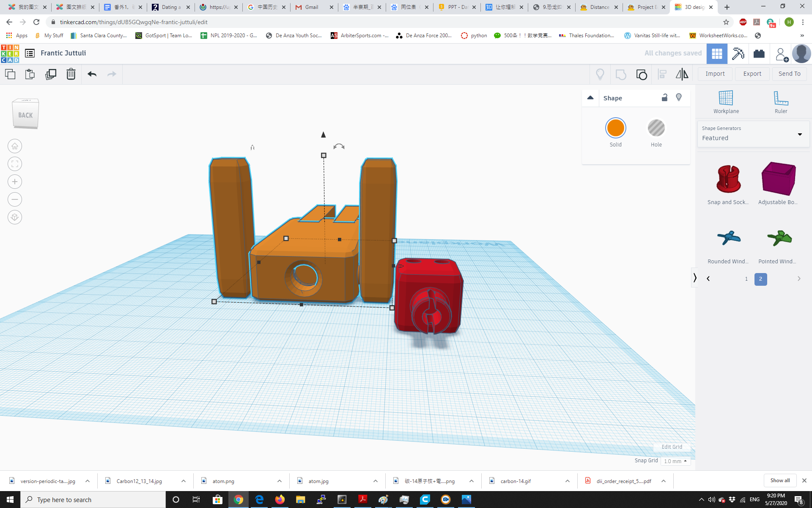Click the rotation handle above the shape
Image resolution: width=812 pixels, height=508 pixels.
[x=339, y=146]
